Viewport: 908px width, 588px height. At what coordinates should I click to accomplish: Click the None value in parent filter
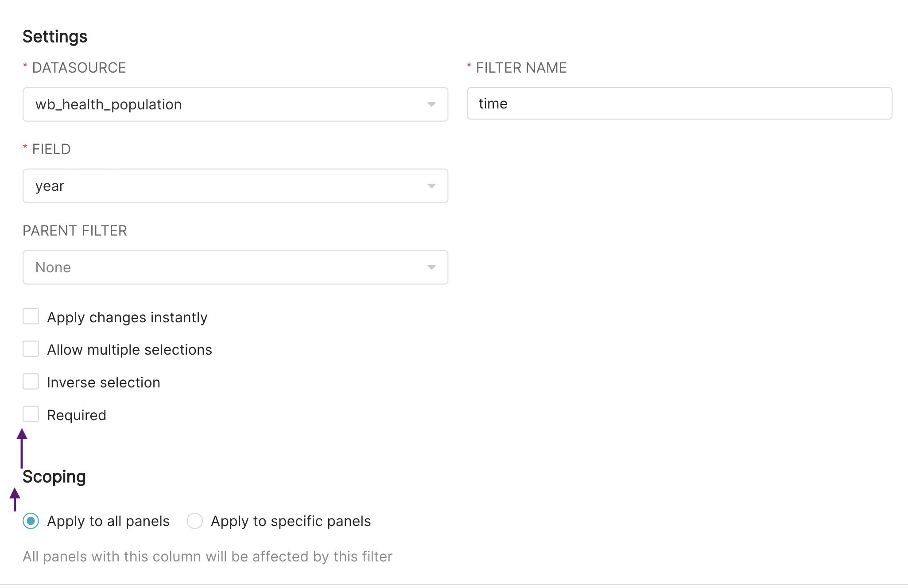coord(53,267)
